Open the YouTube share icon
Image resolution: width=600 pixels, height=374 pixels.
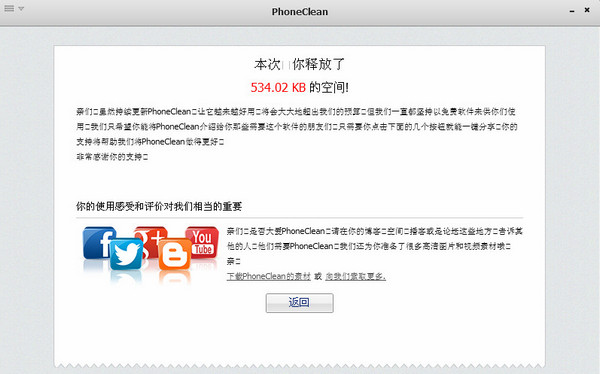coord(202,242)
